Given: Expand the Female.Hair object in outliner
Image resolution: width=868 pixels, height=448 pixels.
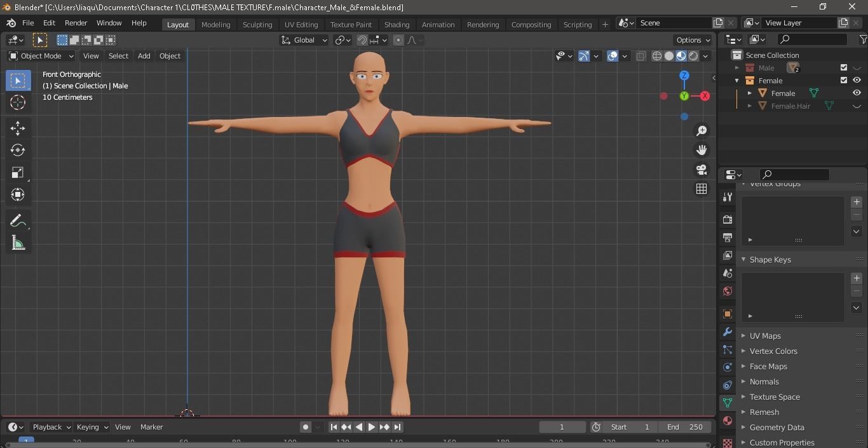Looking at the screenshot, I should coord(750,106).
